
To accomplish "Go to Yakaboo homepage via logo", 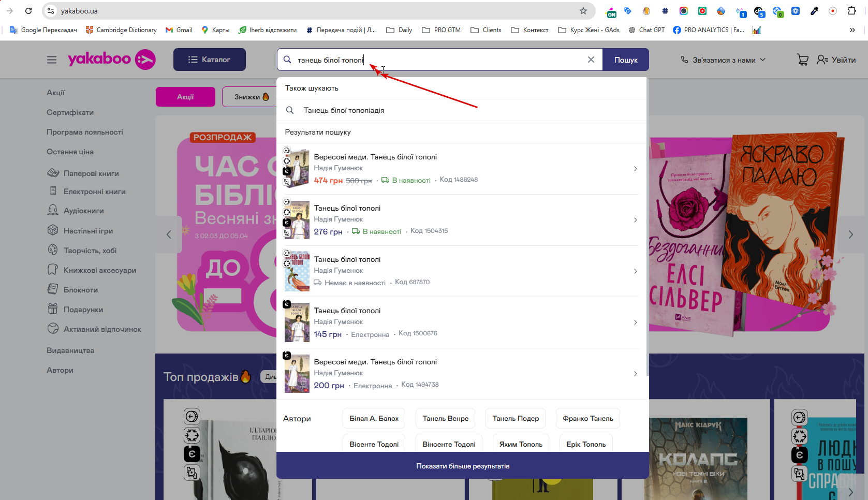I will pyautogui.click(x=111, y=60).
